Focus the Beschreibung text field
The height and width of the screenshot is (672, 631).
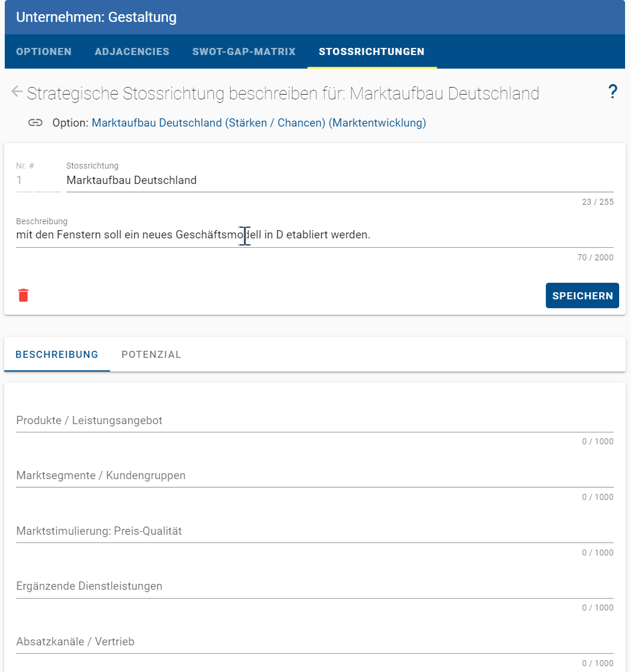coord(315,235)
